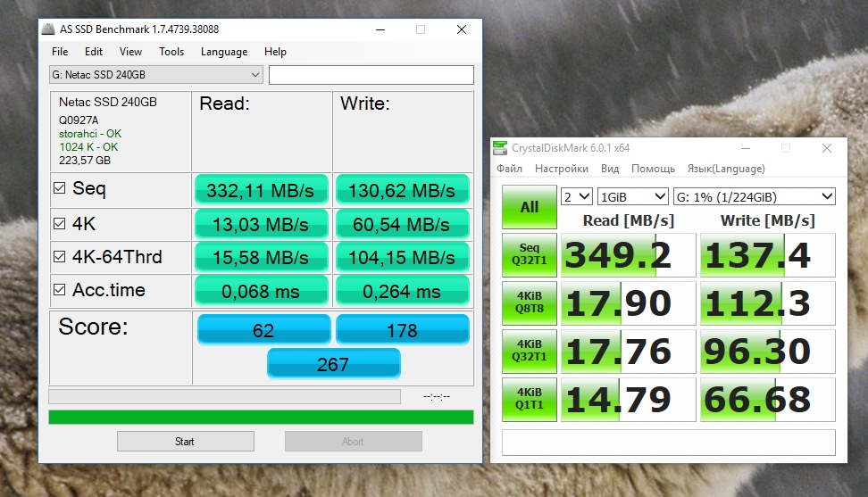
Task: Click the CrystalDiskMark title bar icon
Action: click(x=500, y=148)
